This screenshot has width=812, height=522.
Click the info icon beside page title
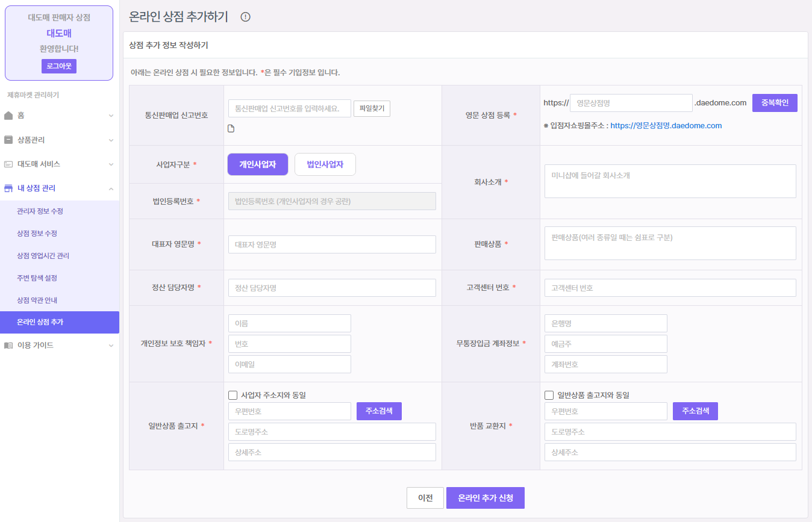[245, 17]
